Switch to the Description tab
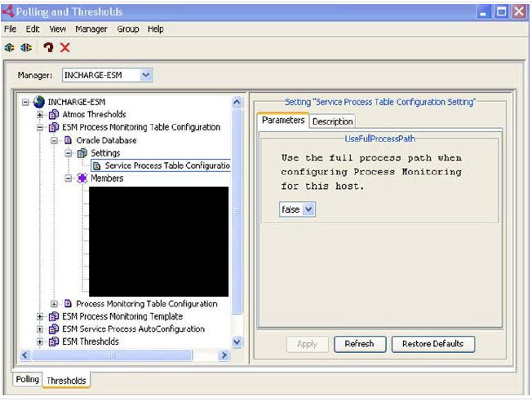 click(x=332, y=121)
